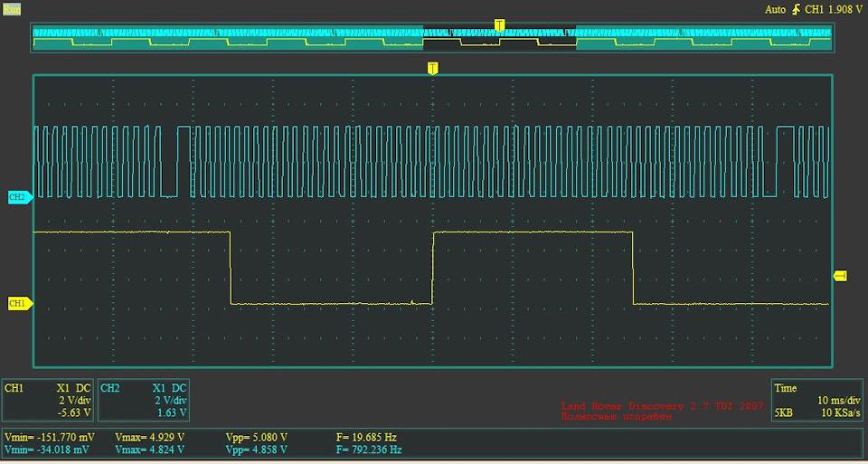Screen dimensions: 868x464
Task: Click the CH1 Vpp 5.080 V reading
Action: click(x=257, y=437)
